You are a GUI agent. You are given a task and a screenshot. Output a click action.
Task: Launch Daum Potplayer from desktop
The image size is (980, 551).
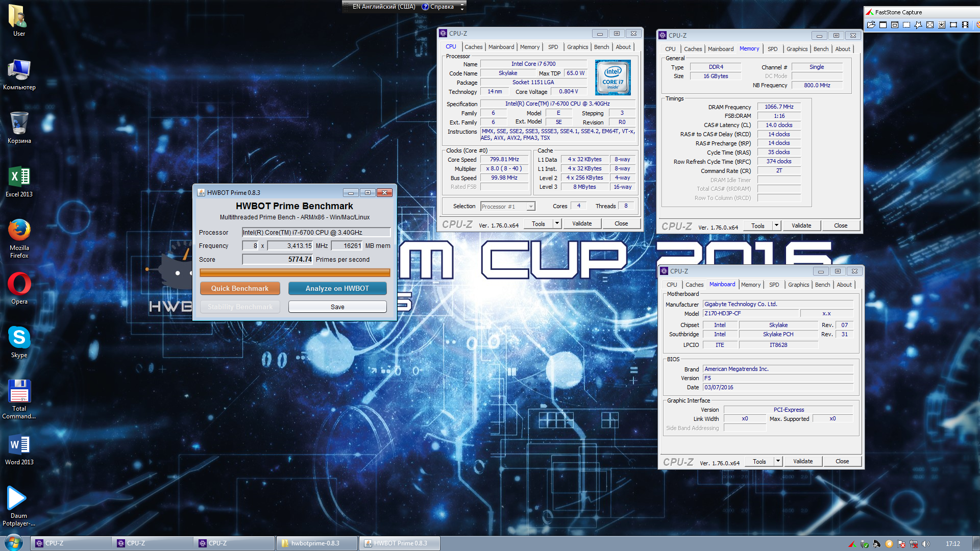point(19,506)
